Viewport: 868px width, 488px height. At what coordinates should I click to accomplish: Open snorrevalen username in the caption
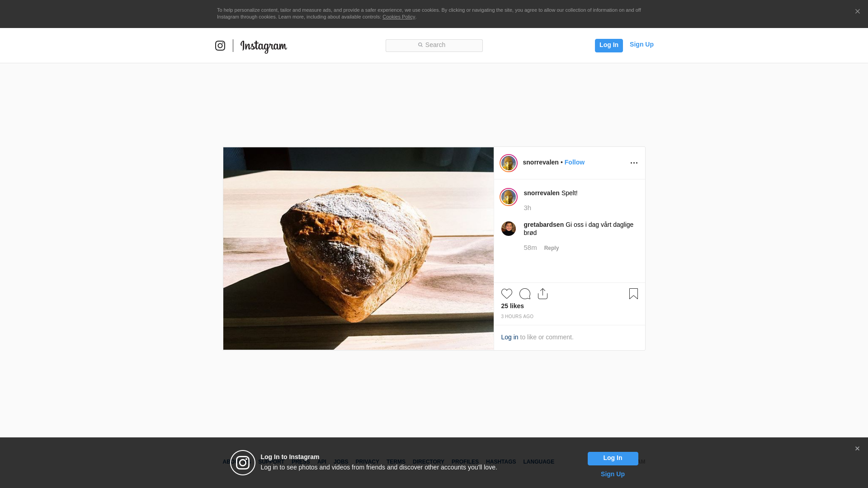[542, 193]
